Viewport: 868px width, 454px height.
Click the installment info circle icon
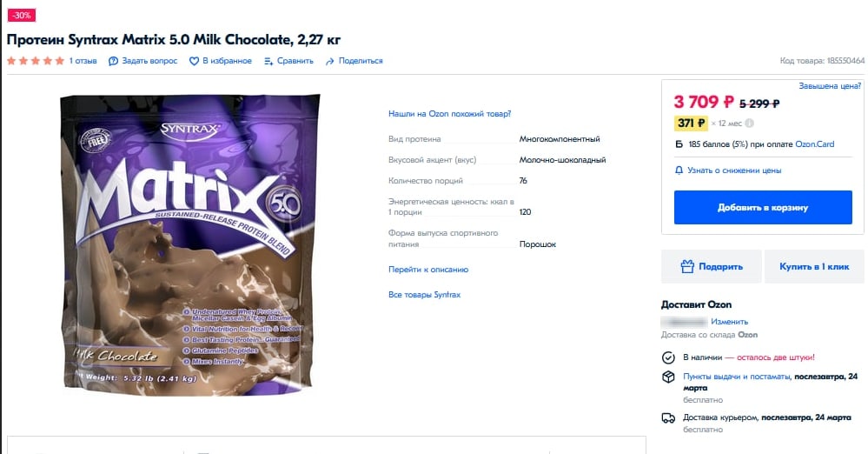[x=750, y=123]
